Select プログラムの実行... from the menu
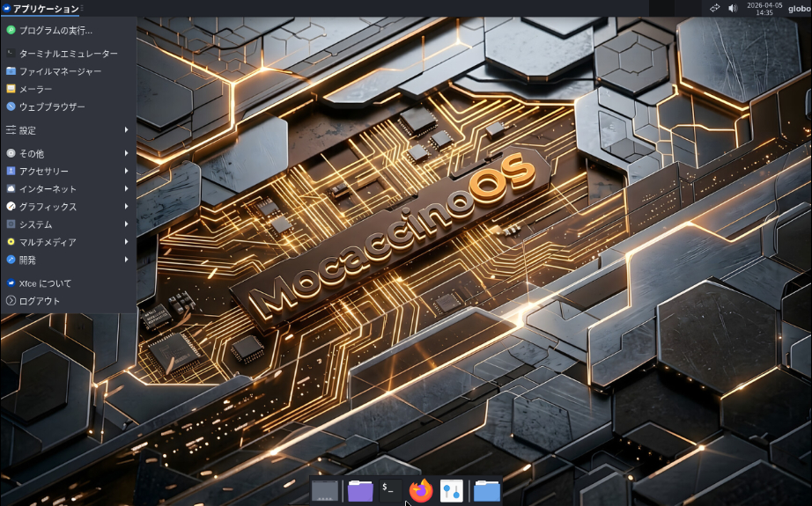The height and width of the screenshot is (506, 812). 55,30
